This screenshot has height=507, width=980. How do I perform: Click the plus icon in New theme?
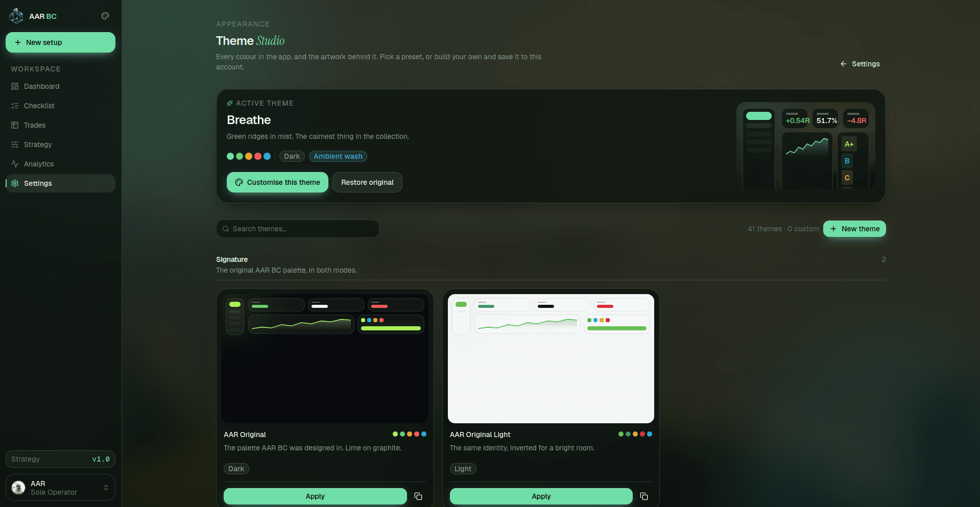(833, 229)
